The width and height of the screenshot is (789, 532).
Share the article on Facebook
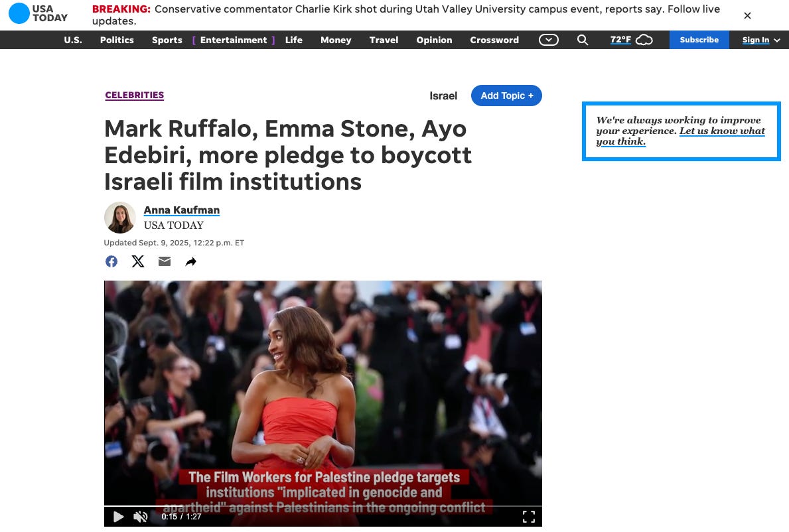(111, 261)
